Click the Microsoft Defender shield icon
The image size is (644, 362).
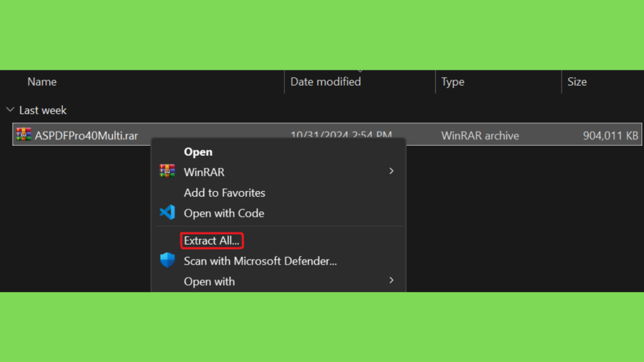pyautogui.click(x=167, y=260)
